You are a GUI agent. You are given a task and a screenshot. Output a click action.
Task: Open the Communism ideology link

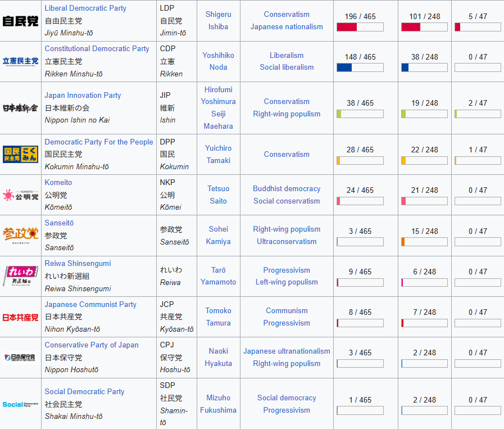pos(287,311)
